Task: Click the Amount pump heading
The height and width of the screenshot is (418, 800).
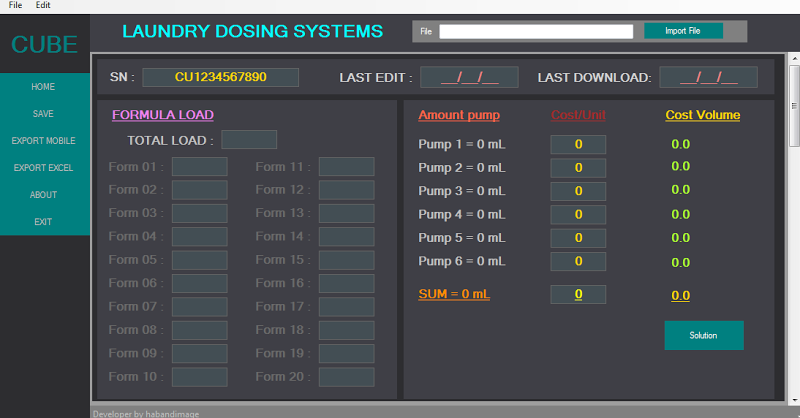Action: pyautogui.click(x=459, y=115)
